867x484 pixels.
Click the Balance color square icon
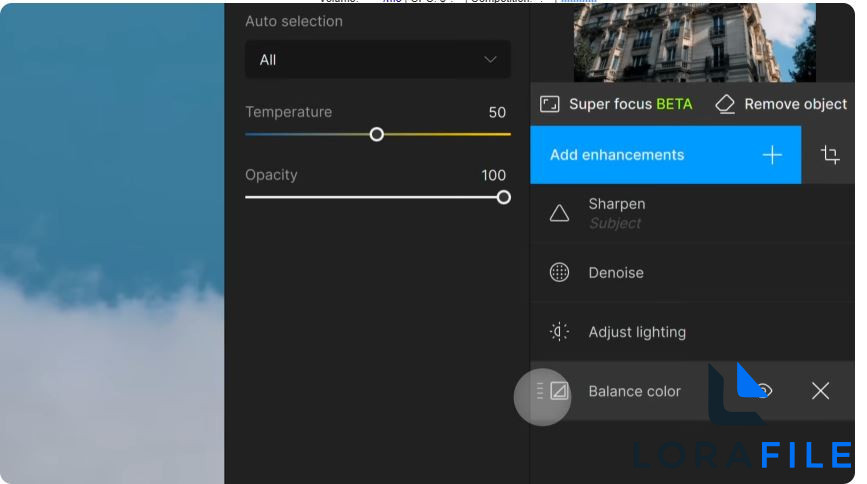559,391
